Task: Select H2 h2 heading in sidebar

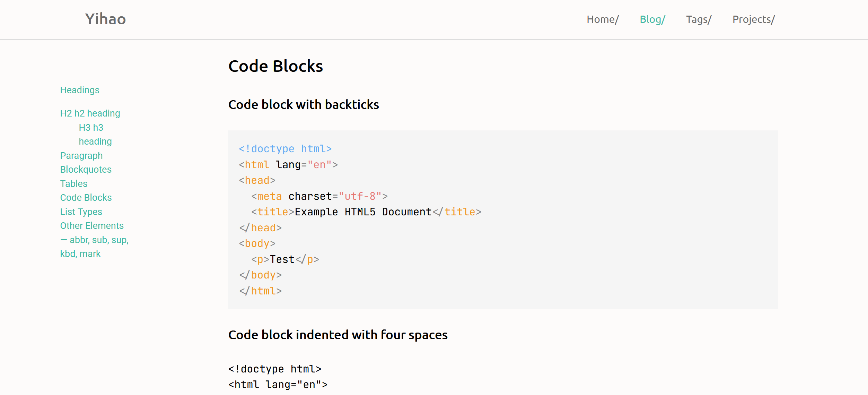Action: click(90, 113)
